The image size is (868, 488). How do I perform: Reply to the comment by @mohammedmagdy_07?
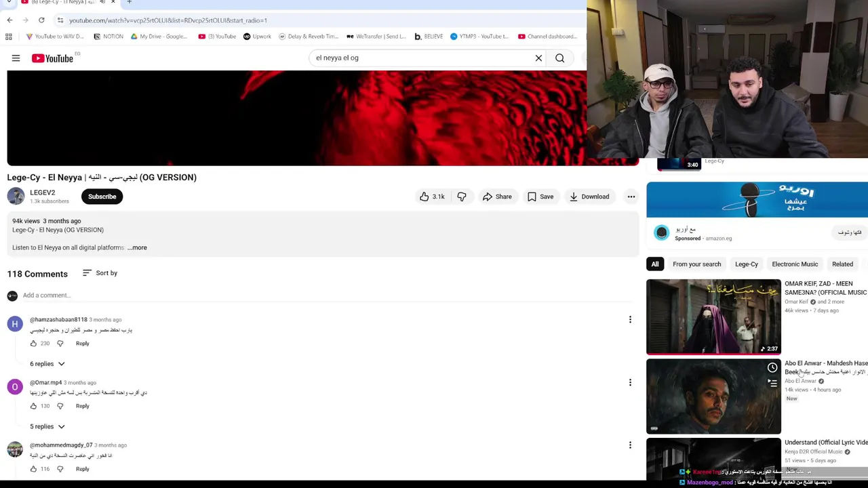pyautogui.click(x=82, y=469)
